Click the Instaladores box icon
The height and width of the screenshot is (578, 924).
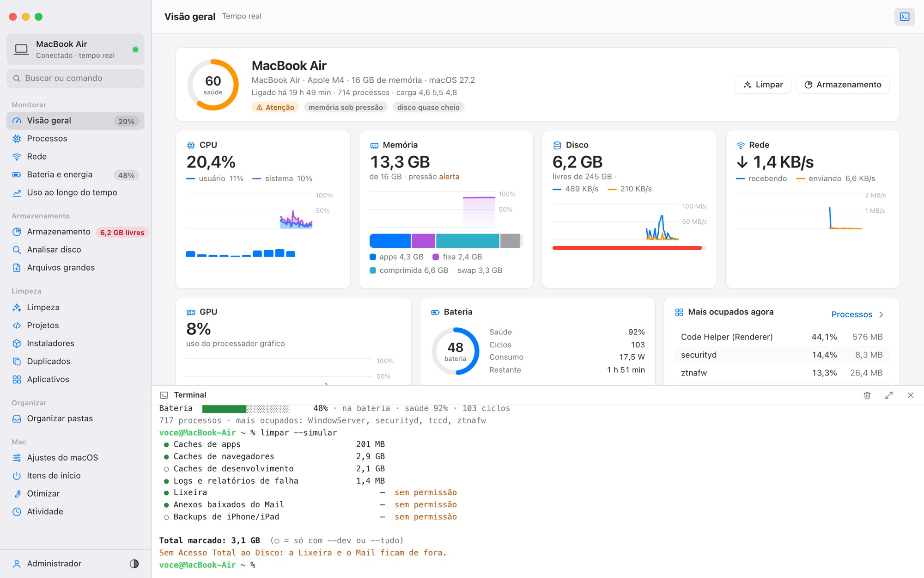[x=17, y=344]
